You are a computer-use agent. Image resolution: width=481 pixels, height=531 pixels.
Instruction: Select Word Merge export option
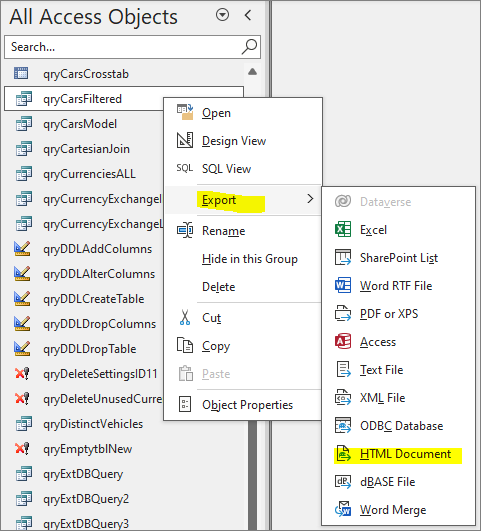[398, 510]
